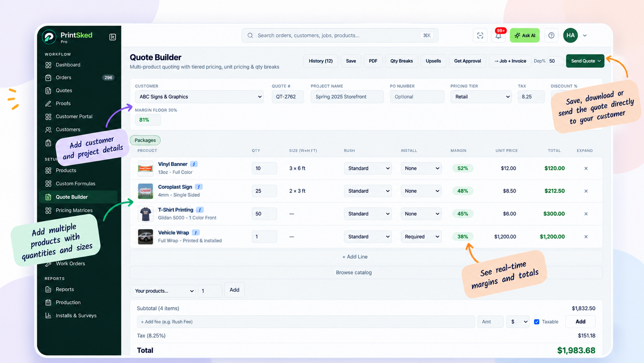
Task: Remove the Coroplast Sign line item
Action: 586,191
